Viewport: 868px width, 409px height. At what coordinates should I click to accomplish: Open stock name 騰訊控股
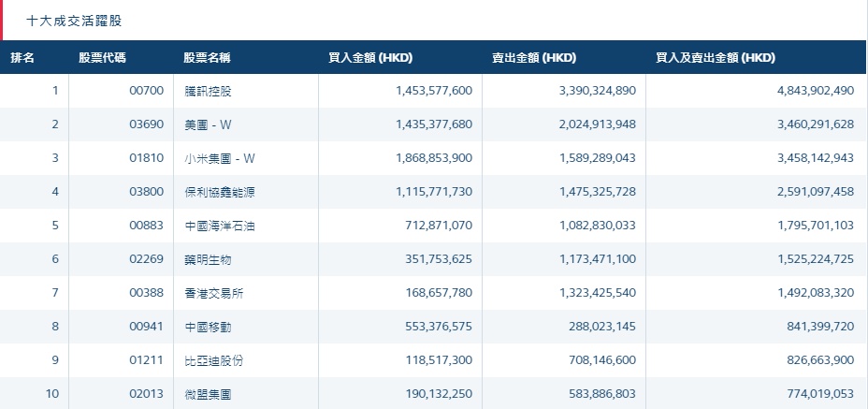(x=209, y=91)
